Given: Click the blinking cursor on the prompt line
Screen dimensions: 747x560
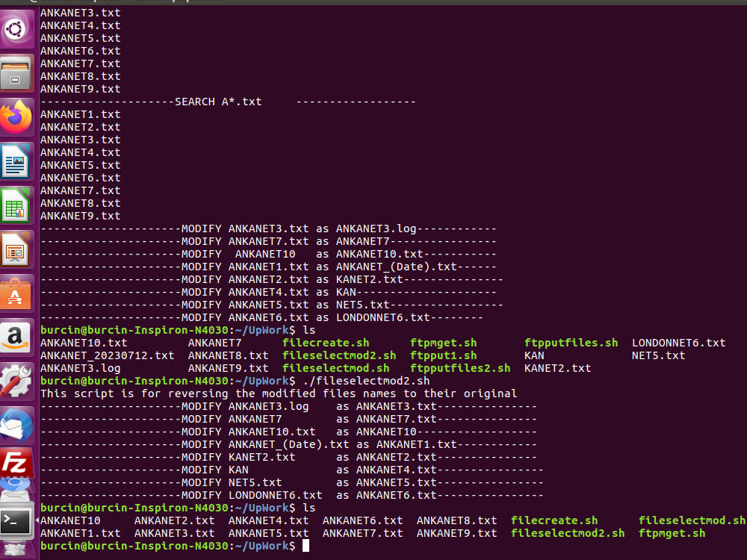Looking at the screenshot, I should tap(306, 546).
